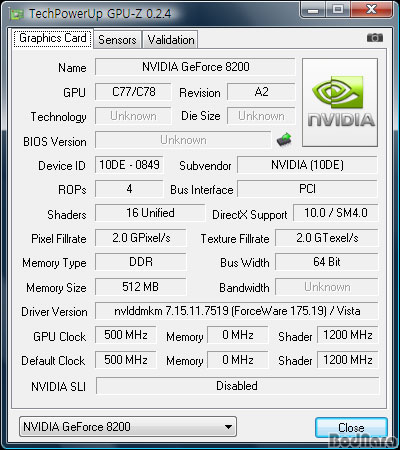Click the Close button
Image resolution: width=400 pixels, height=450 pixels.
pos(351,427)
